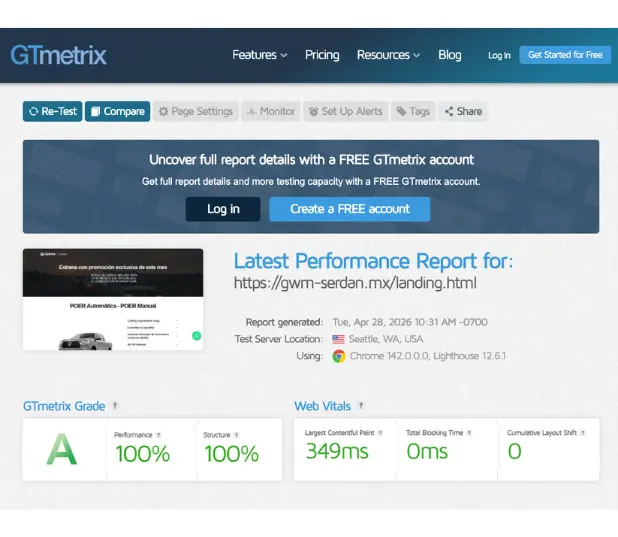
Task: Expand the Features dropdown menu
Action: click(259, 55)
